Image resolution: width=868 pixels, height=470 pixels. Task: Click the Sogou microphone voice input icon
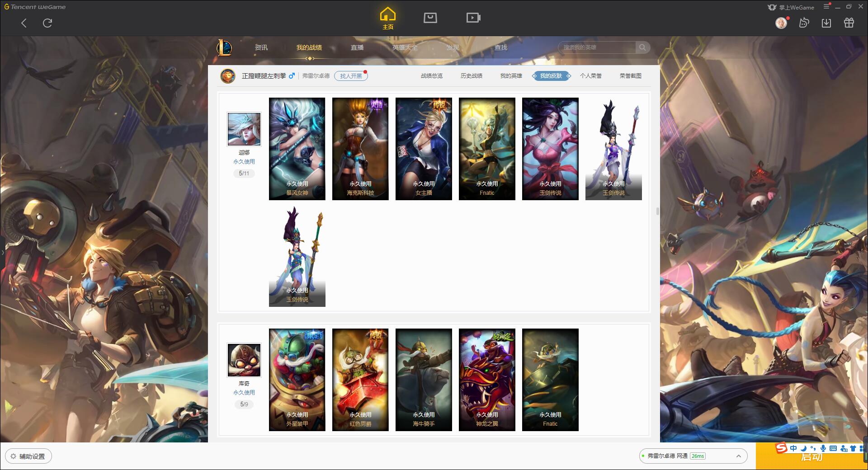(x=823, y=448)
